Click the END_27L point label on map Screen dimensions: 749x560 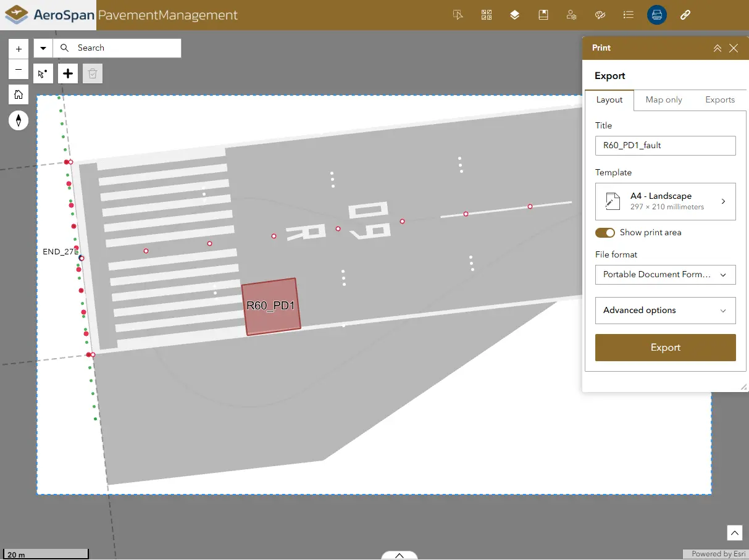click(x=60, y=252)
